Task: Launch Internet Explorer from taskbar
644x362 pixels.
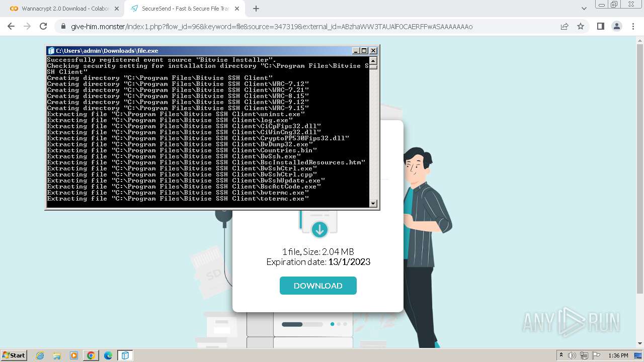Action: [x=40, y=355]
